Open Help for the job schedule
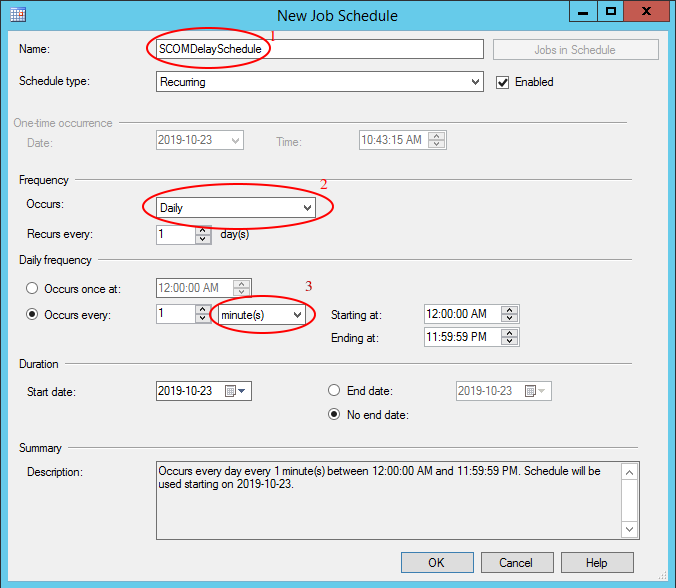 pos(596,562)
